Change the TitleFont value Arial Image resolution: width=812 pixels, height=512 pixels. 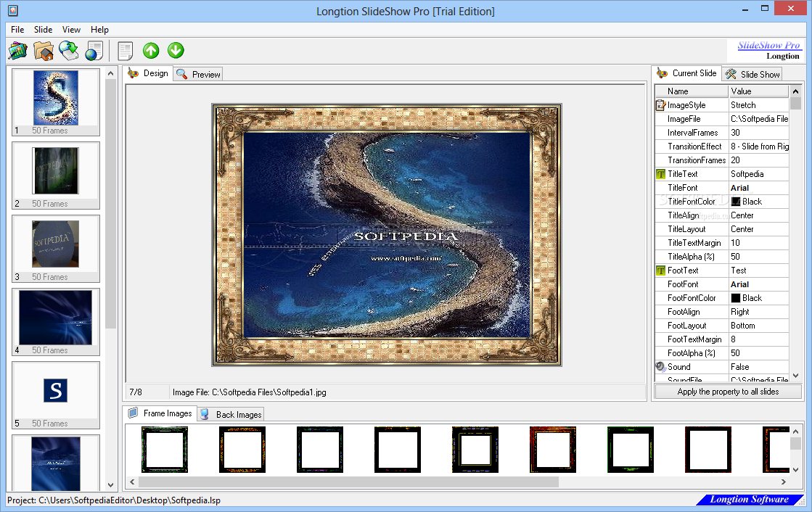[x=758, y=187]
